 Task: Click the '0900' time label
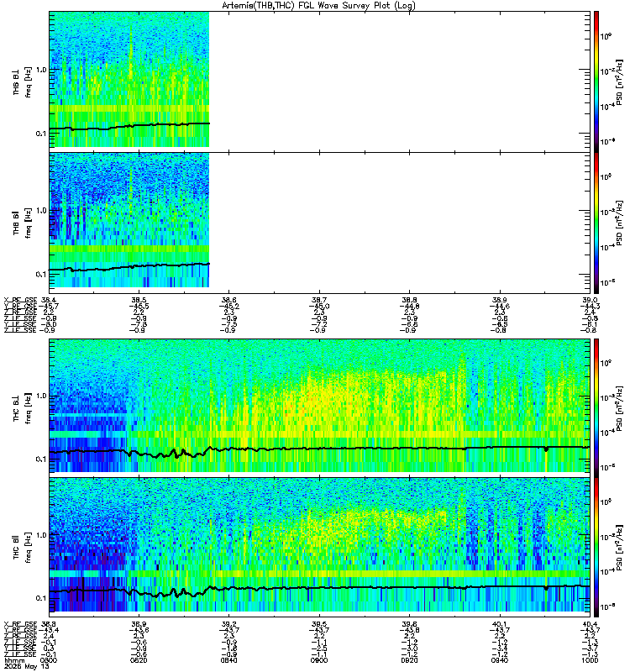[319, 660]
